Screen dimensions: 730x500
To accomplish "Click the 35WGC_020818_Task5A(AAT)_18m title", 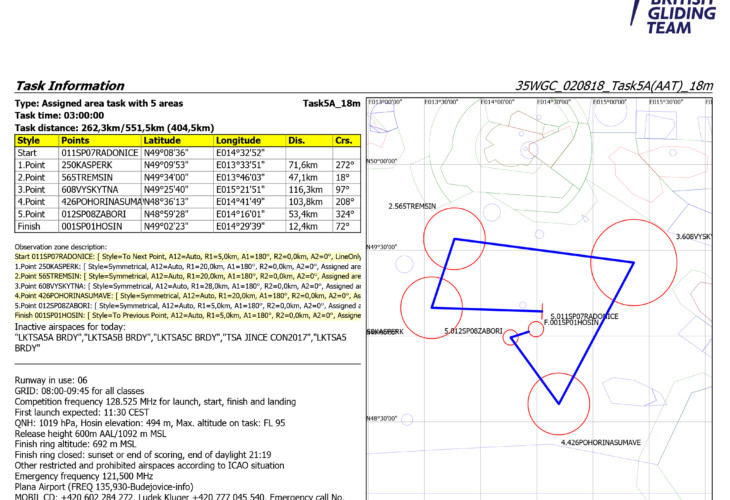I will [x=615, y=87].
